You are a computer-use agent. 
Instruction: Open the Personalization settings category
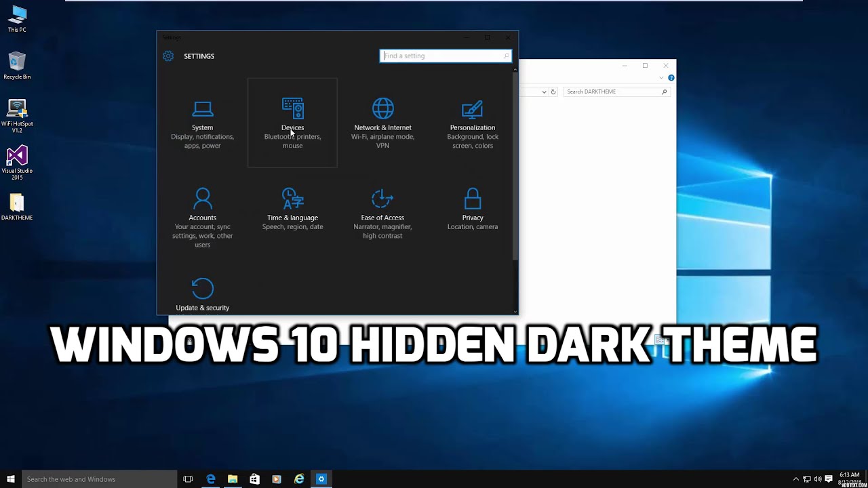473,123
